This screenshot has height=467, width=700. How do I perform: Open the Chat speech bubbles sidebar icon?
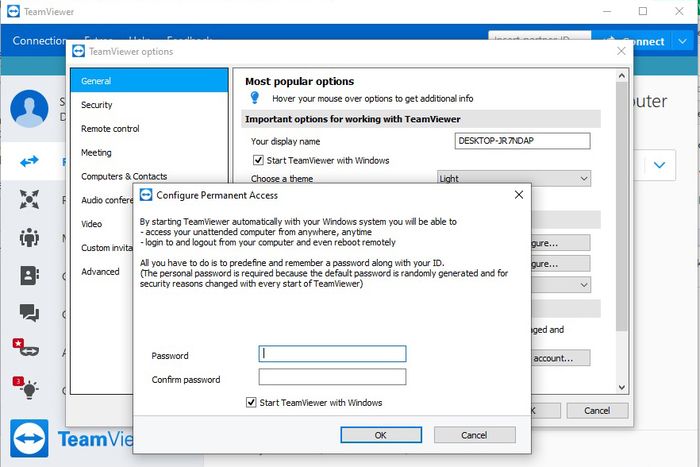click(29, 313)
